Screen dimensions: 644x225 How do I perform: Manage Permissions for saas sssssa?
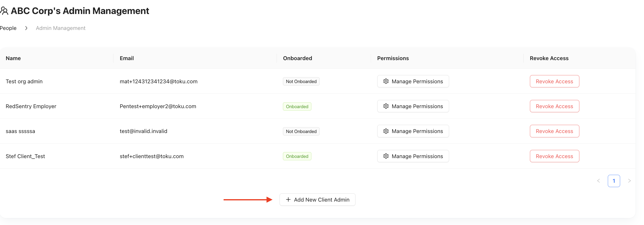tap(413, 131)
